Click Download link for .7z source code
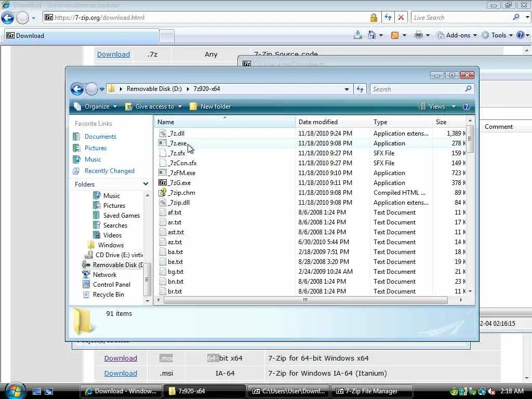Viewport: 532px width, 399px height. point(113,54)
